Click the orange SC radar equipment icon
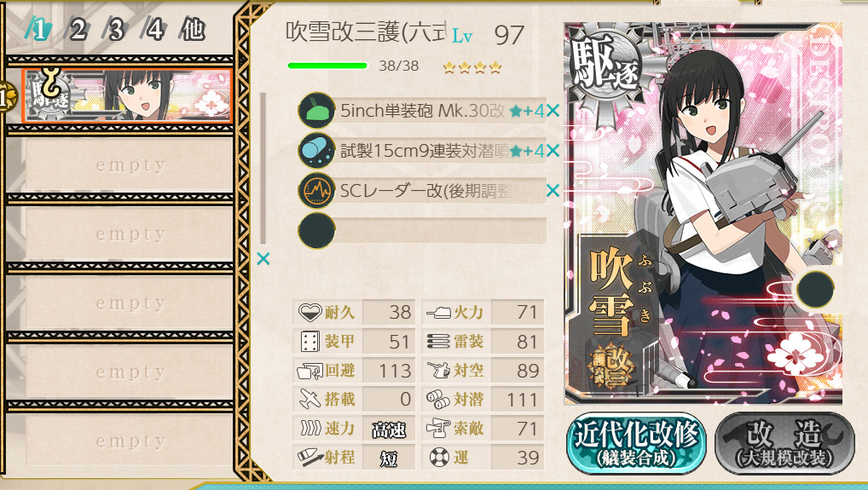868x490 pixels. coord(316,190)
